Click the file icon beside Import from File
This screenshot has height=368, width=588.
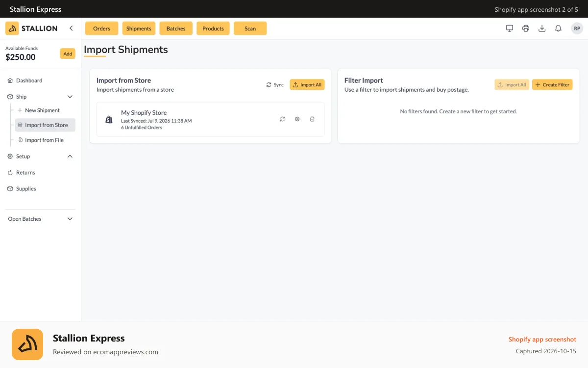(x=20, y=140)
